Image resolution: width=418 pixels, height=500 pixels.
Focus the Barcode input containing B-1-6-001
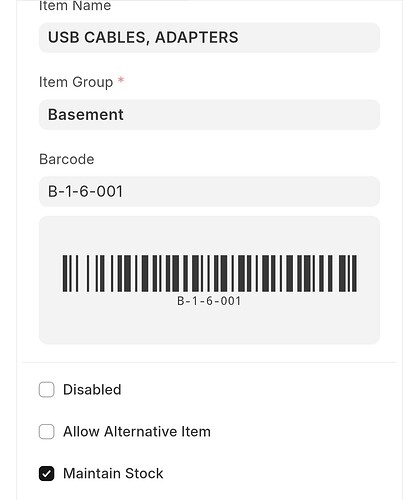[x=209, y=191]
